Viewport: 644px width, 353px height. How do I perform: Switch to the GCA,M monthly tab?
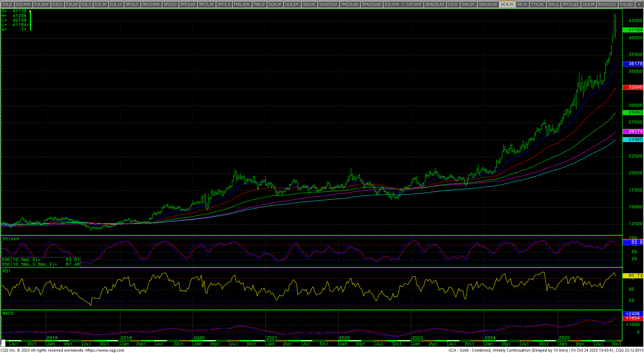point(588,4)
